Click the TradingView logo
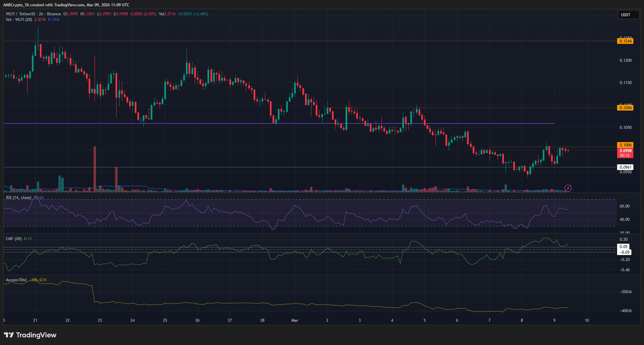 30,335
